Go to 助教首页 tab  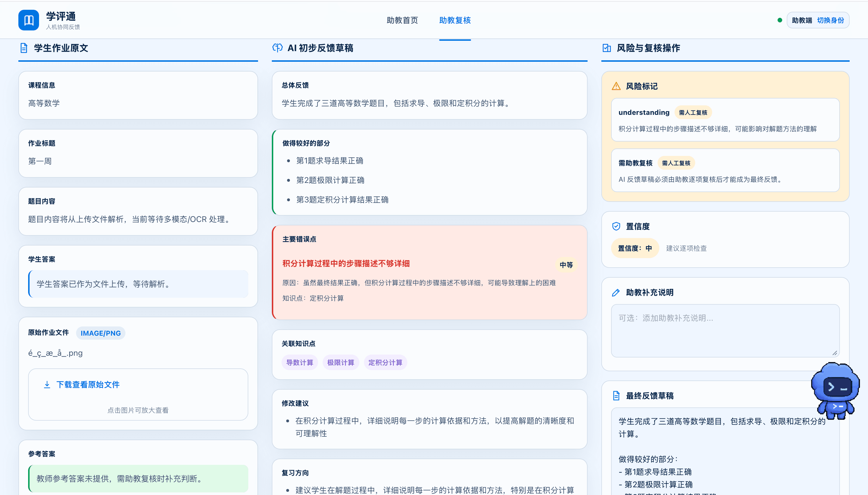(x=402, y=20)
